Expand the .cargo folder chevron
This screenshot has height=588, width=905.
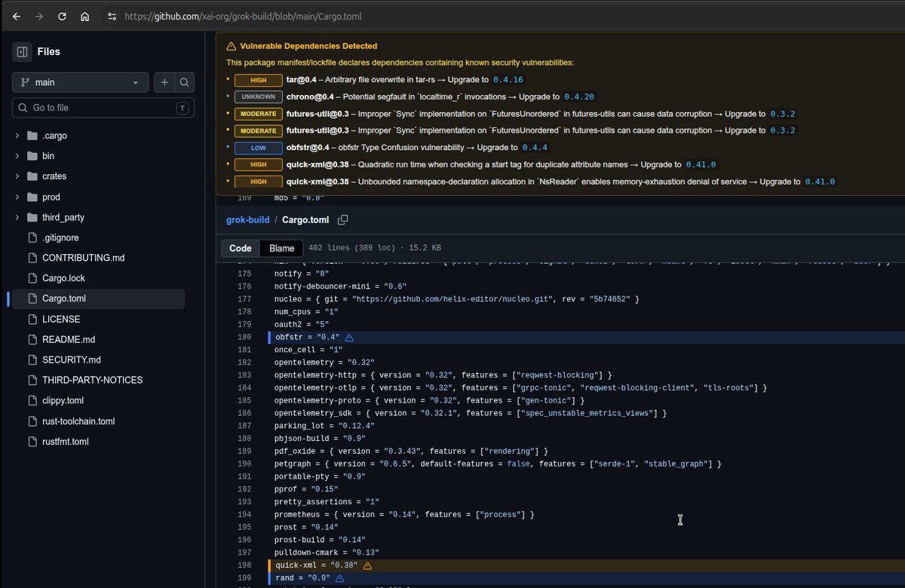[x=17, y=136]
